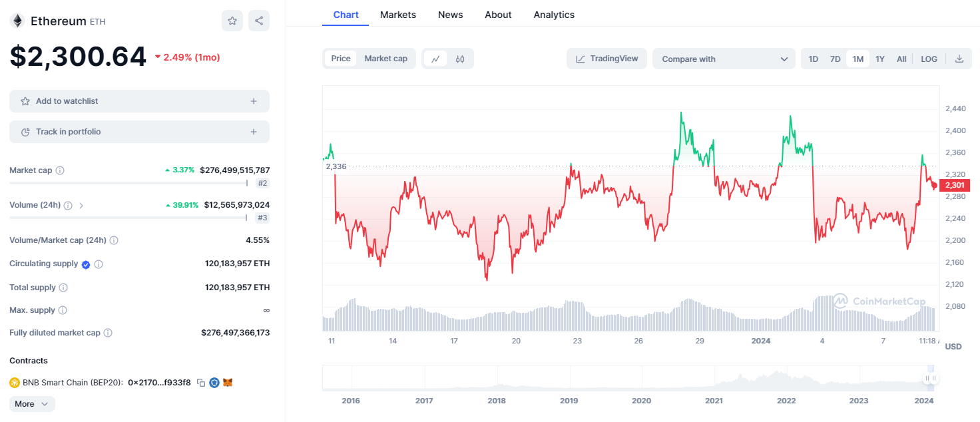Select the Market cap chart toggle
This screenshot has height=422, width=980.
pos(386,59)
